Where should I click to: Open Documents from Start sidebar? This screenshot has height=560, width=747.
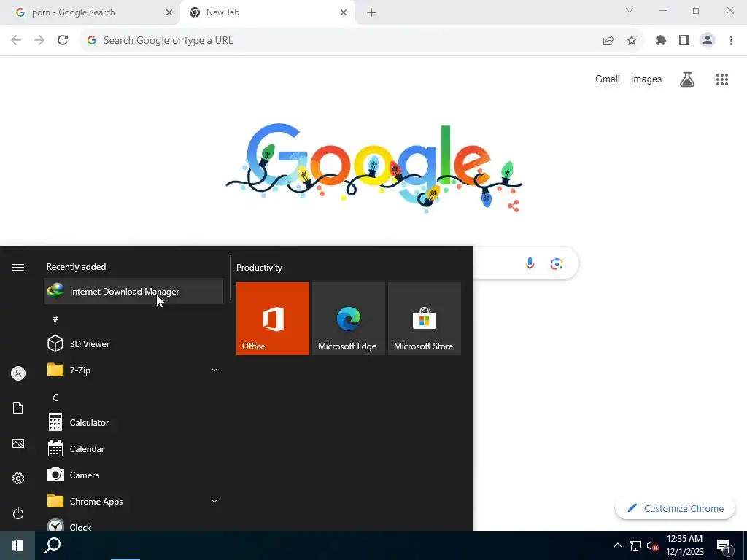pyautogui.click(x=18, y=408)
